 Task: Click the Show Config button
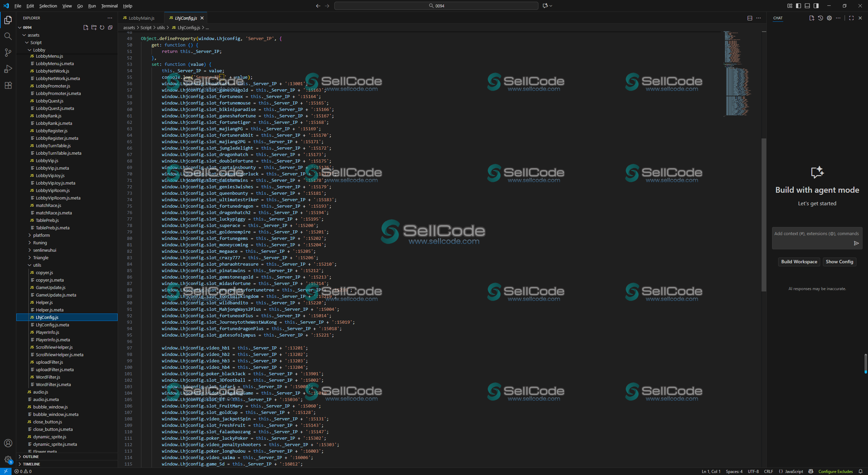click(x=839, y=262)
